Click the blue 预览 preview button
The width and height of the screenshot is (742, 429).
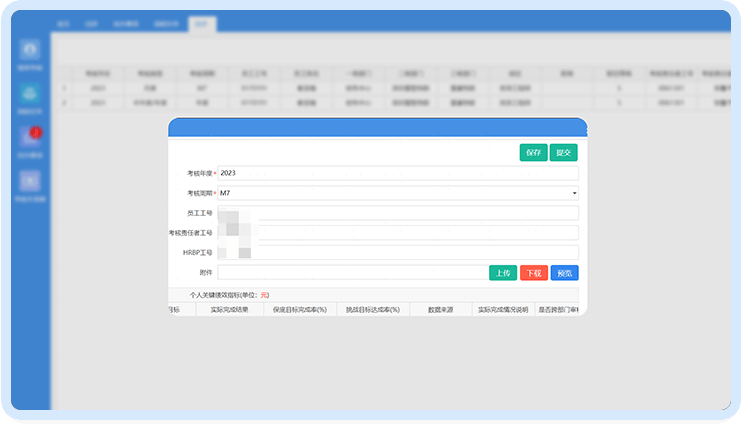click(x=564, y=273)
